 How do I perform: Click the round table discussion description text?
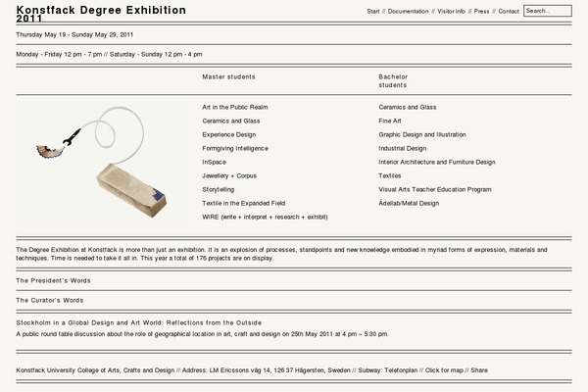[x=203, y=334]
